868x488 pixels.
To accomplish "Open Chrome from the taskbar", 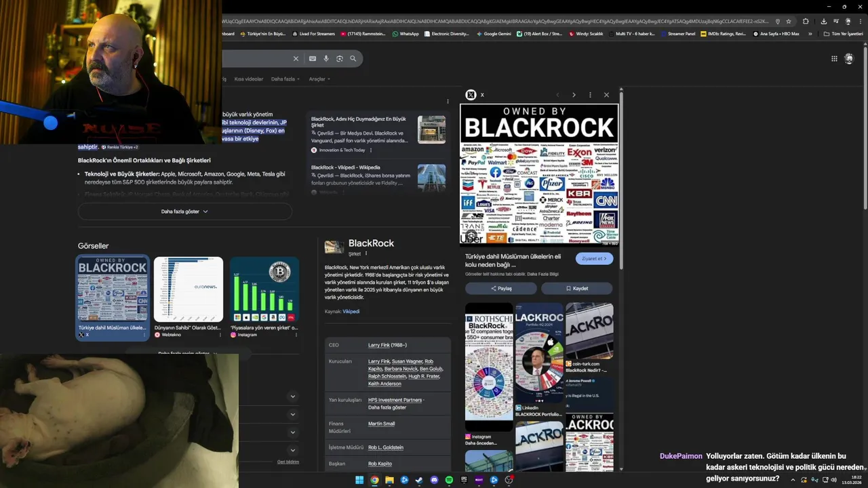I will tap(374, 480).
